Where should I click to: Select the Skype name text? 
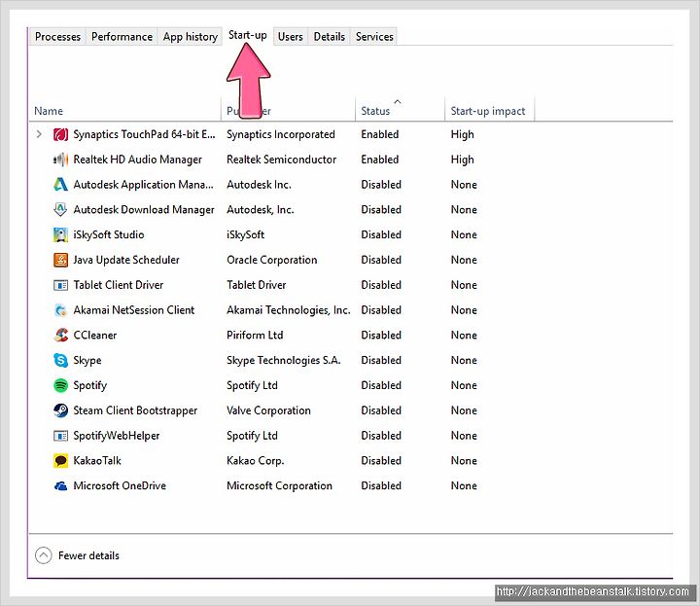click(87, 360)
